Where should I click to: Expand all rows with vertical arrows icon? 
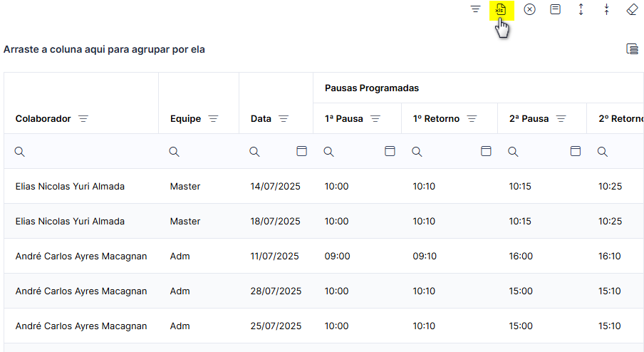coord(581,9)
